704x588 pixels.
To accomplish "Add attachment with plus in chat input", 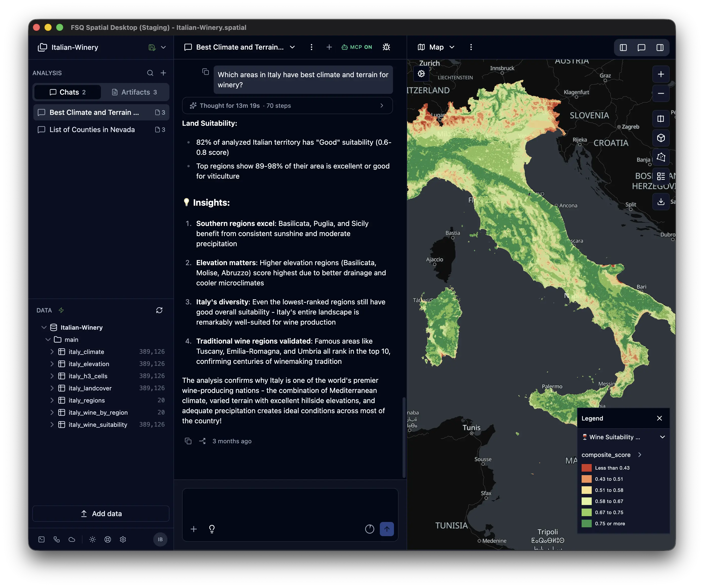I will 193,529.
